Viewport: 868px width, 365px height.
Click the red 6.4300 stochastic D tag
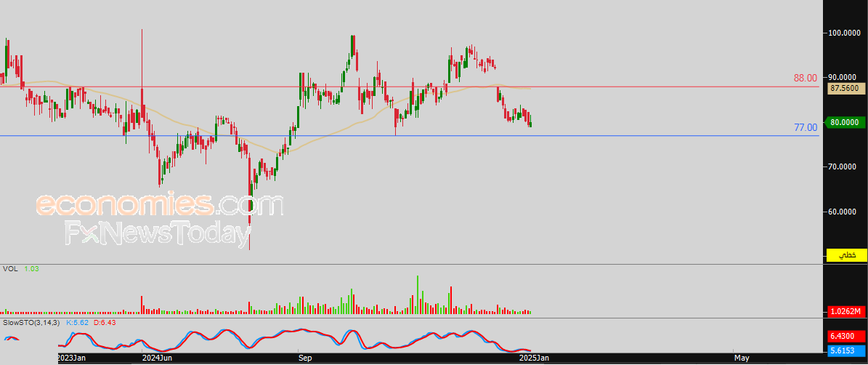(x=845, y=336)
